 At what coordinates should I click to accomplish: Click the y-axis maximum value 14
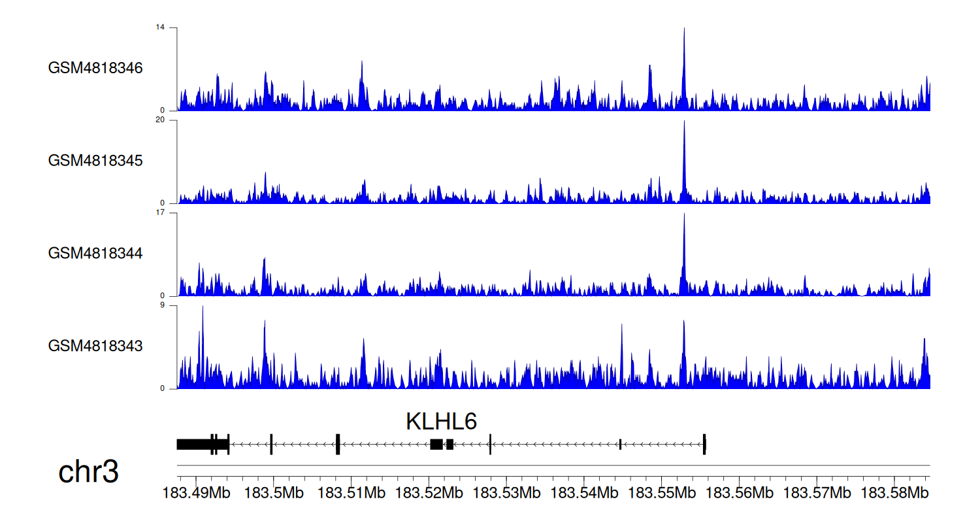(x=160, y=27)
